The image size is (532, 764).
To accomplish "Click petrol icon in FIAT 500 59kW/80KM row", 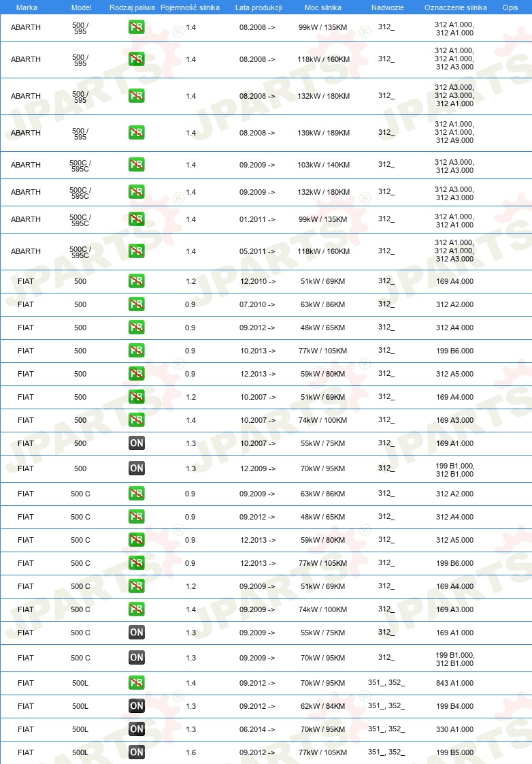I will pyautogui.click(x=137, y=374).
